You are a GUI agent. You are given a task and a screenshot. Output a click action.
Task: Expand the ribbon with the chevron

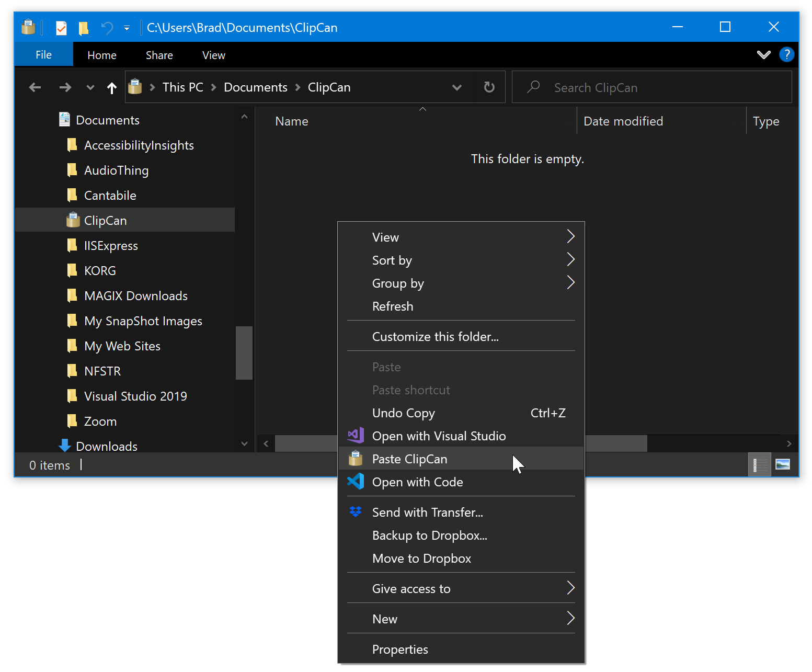pos(763,54)
